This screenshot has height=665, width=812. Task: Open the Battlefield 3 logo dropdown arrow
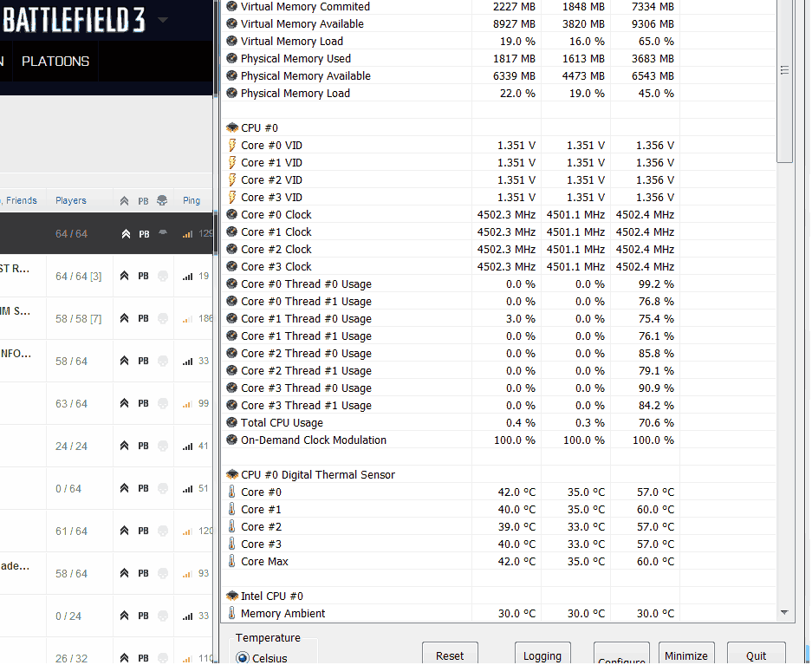(x=163, y=20)
